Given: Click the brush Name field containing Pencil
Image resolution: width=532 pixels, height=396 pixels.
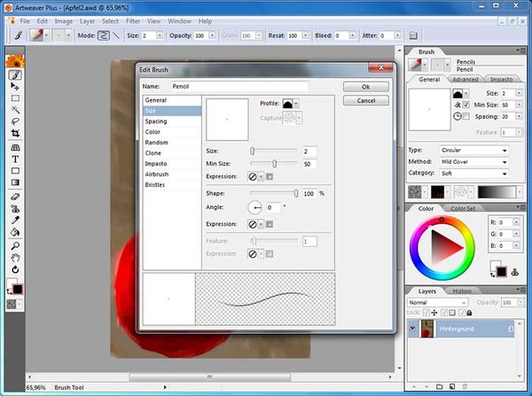Looking at the screenshot, I should [x=239, y=87].
